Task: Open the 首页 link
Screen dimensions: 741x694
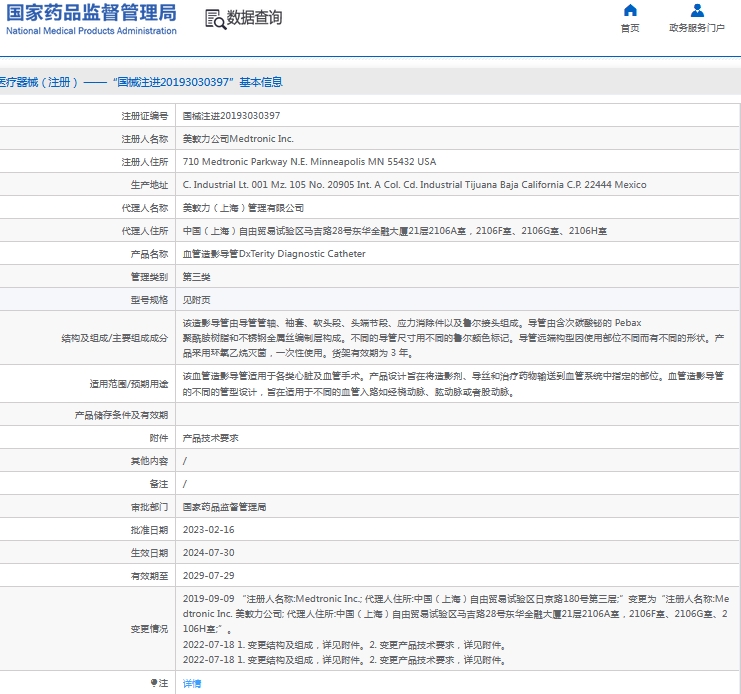Action: [630, 28]
